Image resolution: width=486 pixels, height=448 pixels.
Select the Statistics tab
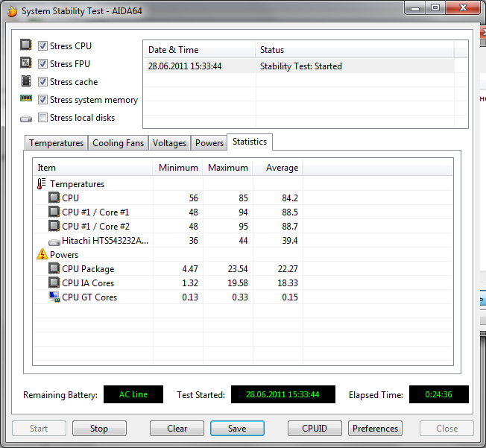[250, 142]
